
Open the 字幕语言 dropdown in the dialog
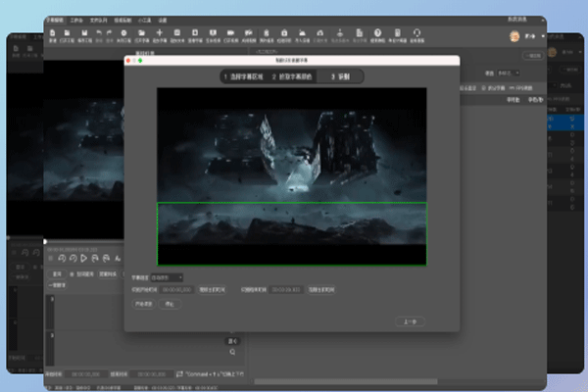pyautogui.click(x=167, y=277)
